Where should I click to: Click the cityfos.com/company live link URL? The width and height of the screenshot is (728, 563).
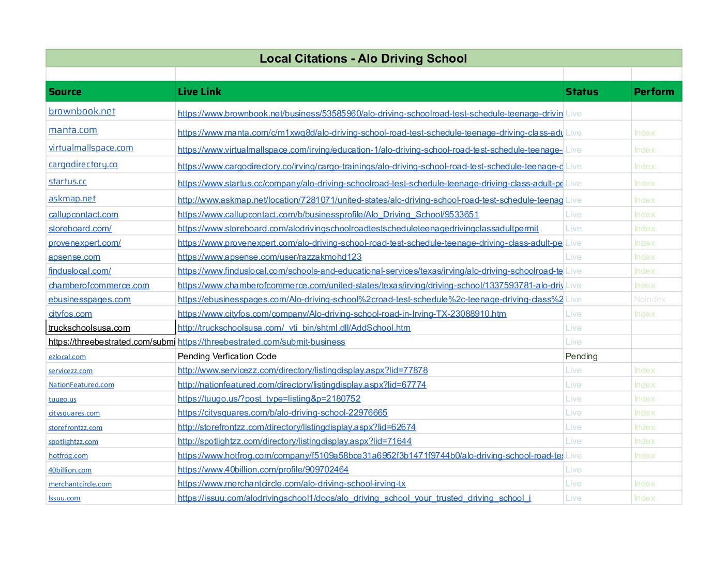tap(342, 314)
